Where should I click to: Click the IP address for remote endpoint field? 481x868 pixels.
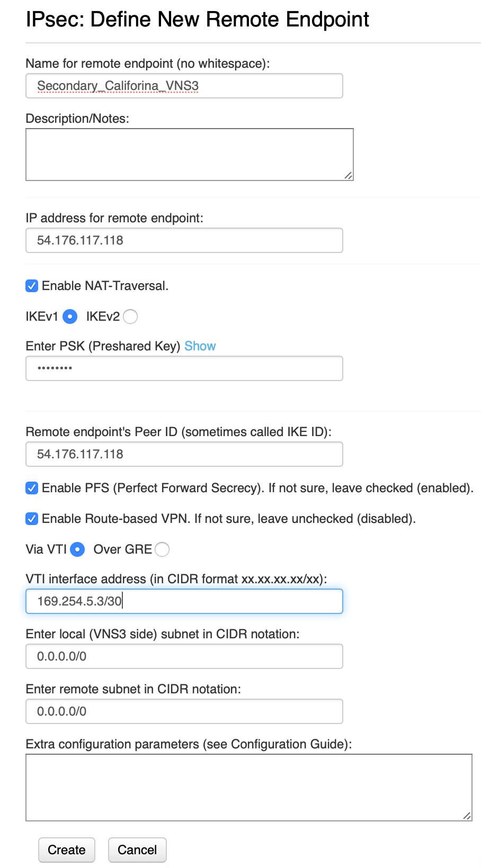[x=184, y=240]
